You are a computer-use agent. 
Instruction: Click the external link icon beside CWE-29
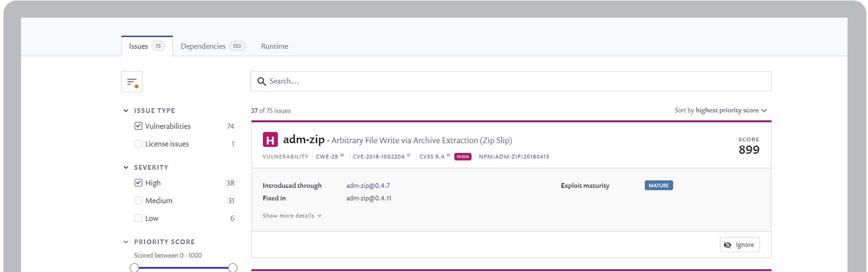tap(342, 155)
